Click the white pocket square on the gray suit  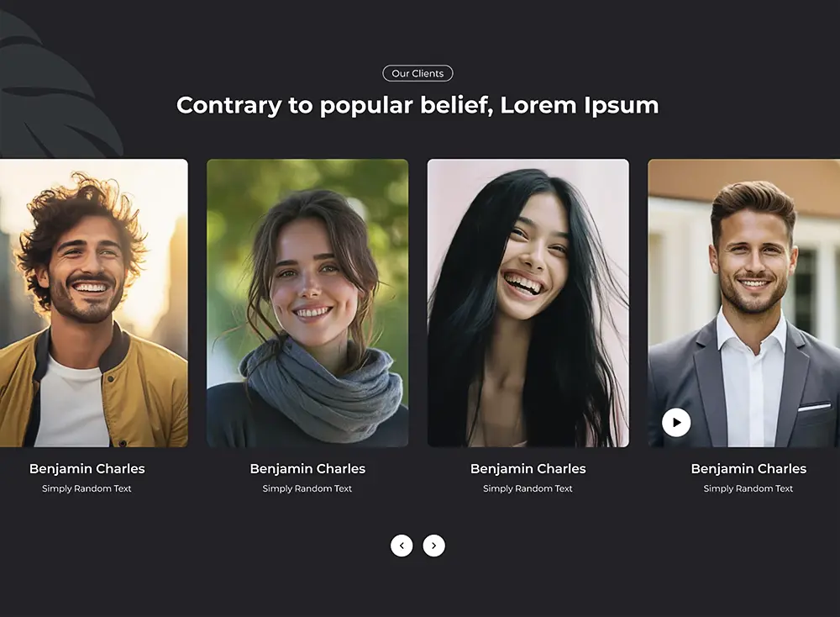[814, 408]
